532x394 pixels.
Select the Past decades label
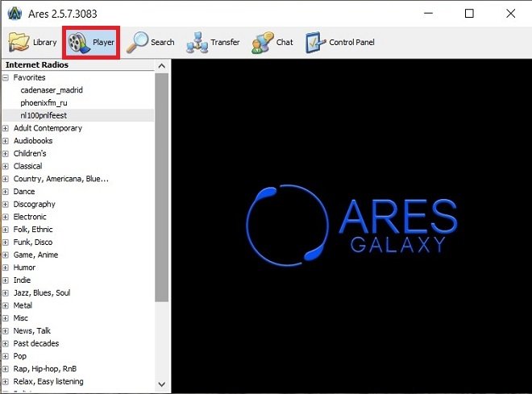tap(36, 343)
